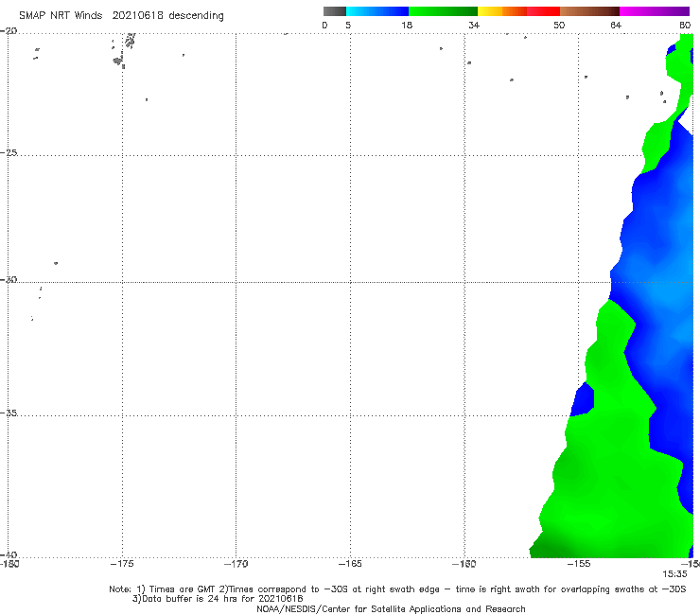Viewport: 700px width, 615px height.
Task: Click the color bar label "34"
Action: coord(474,25)
